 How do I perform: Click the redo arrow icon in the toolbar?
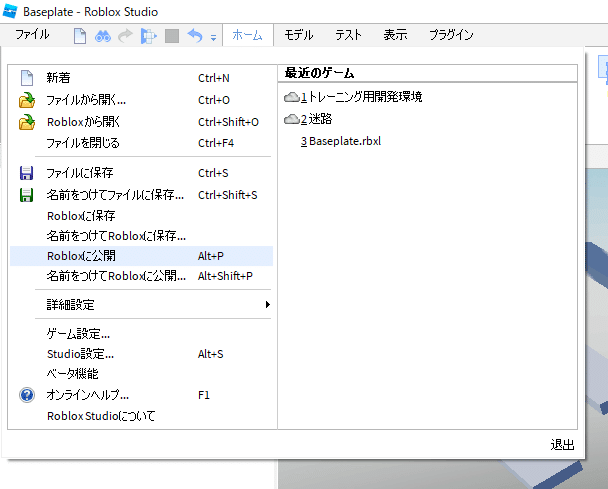coord(125,36)
